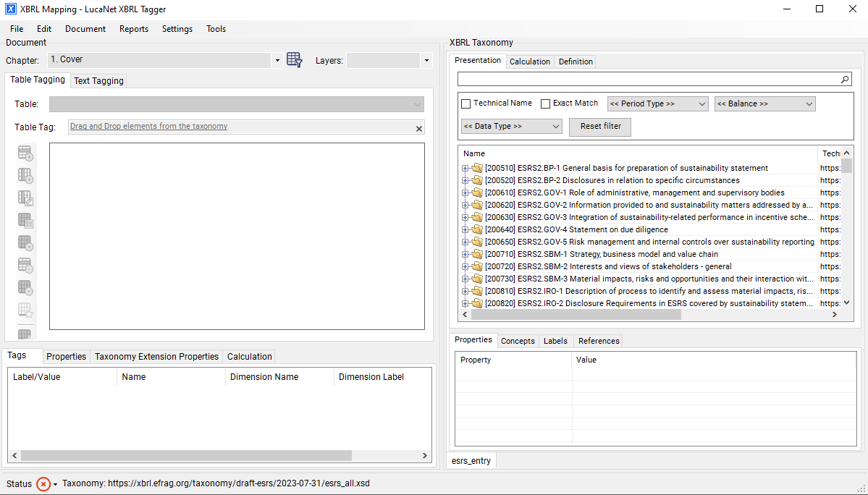Open the Reports menu

133,29
